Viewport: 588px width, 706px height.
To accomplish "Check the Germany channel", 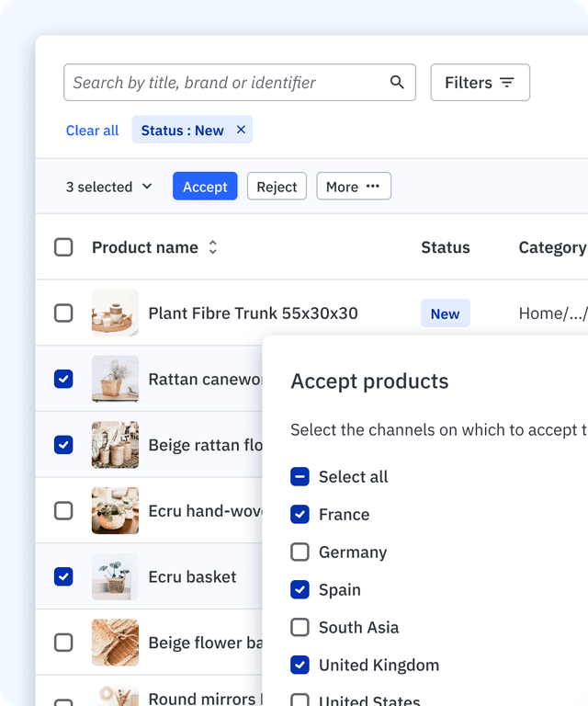I will (x=300, y=552).
